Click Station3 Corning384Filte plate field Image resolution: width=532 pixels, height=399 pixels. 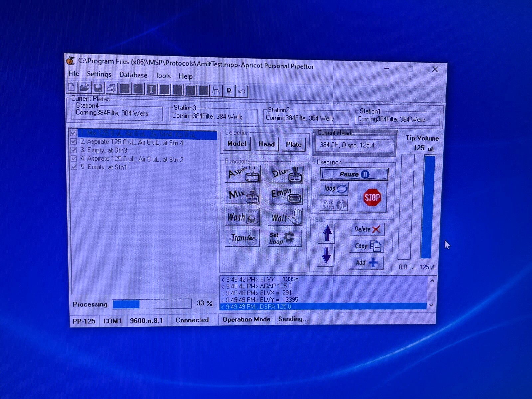point(213,116)
